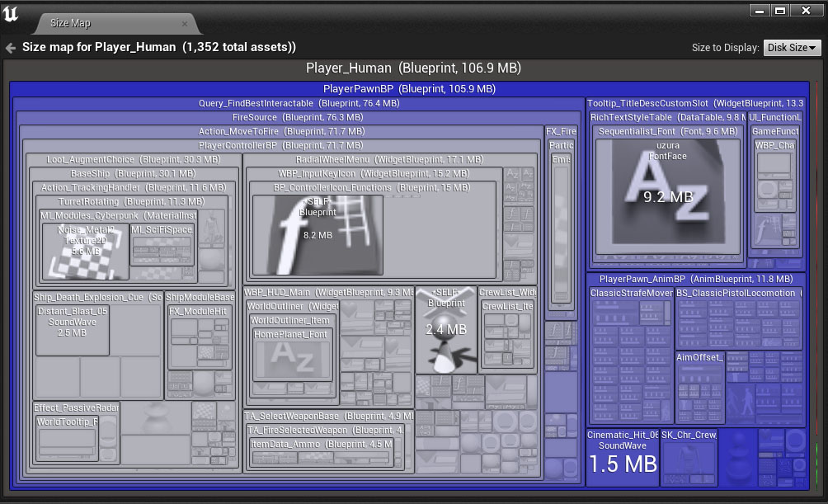Open the Disk Size dropdown
The height and width of the screenshot is (504, 828).
click(x=792, y=48)
